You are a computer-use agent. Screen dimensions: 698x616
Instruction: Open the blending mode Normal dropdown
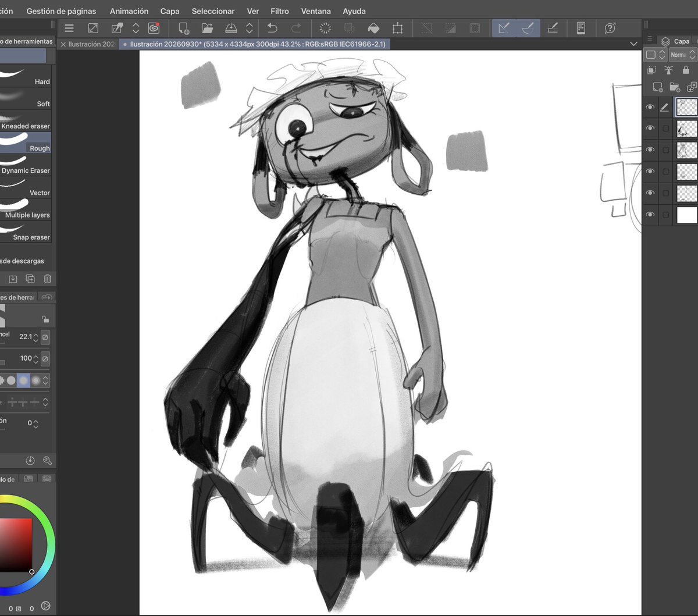pyautogui.click(x=682, y=55)
